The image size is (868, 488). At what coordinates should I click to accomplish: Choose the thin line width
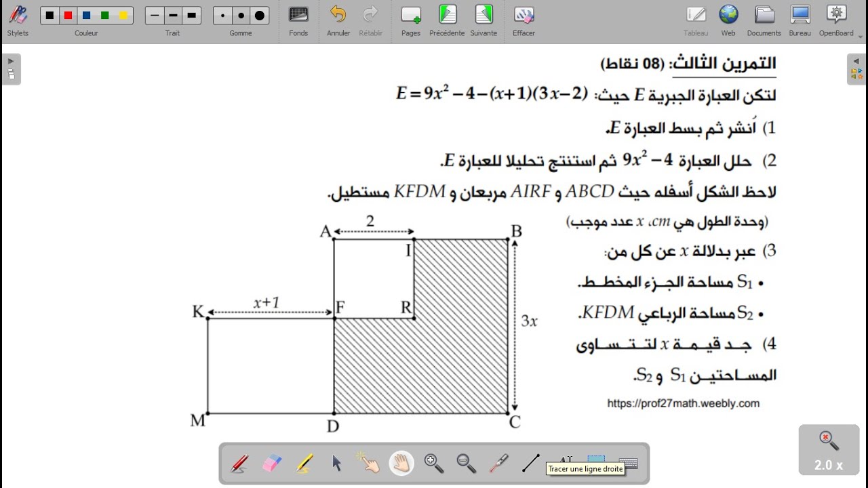[x=155, y=16]
